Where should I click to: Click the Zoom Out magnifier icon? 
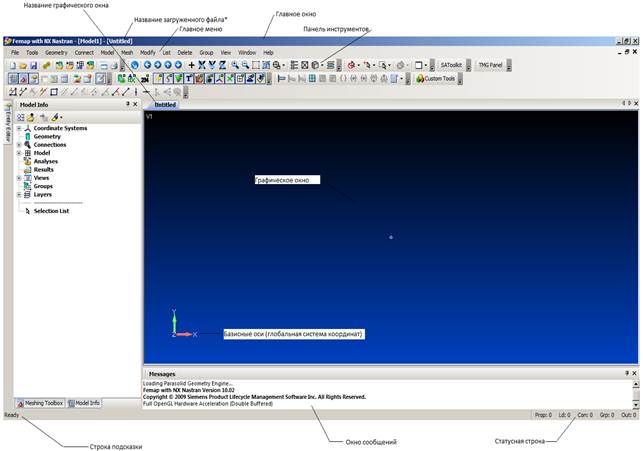245,65
